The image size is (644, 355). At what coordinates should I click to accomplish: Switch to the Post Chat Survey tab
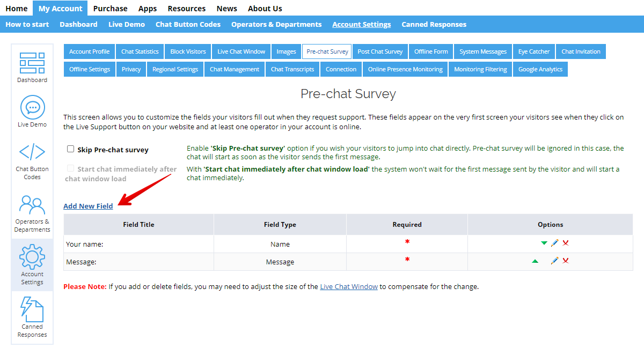point(380,51)
